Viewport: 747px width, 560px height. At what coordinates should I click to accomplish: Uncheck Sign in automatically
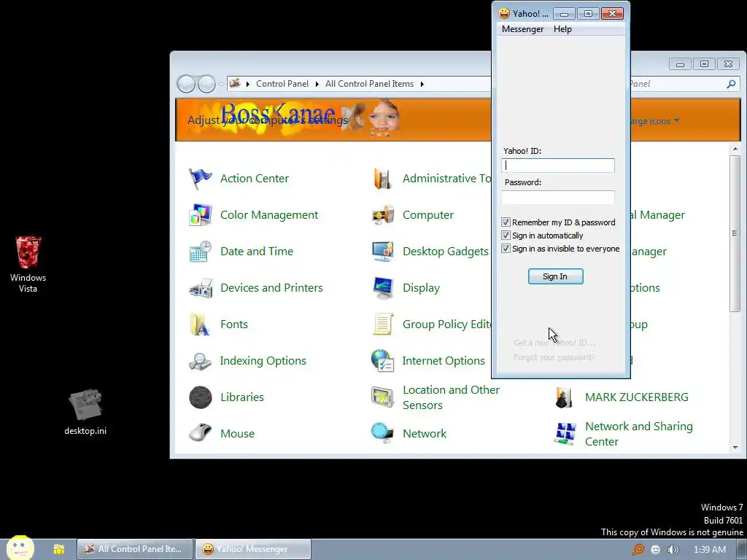point(506,236)
